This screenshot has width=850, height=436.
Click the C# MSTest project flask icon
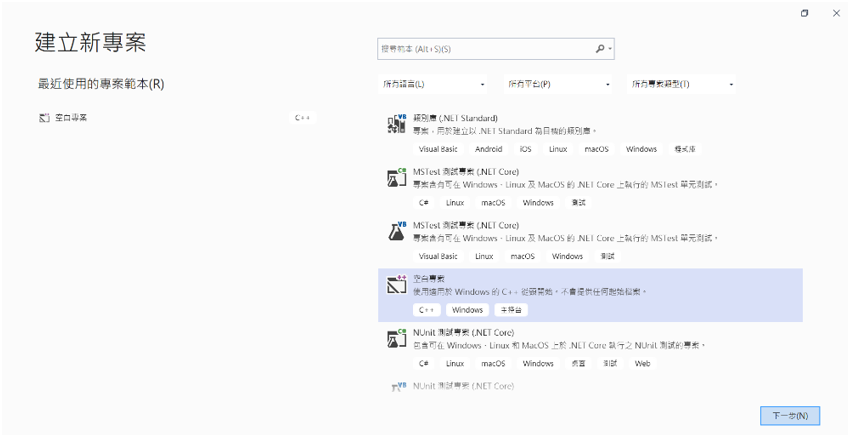pos(396,177)
